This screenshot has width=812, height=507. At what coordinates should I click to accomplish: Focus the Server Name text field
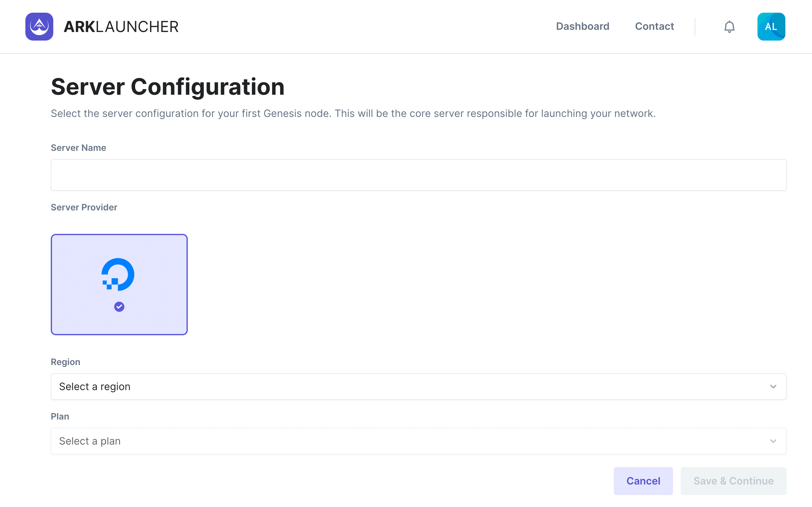(418, 175)
